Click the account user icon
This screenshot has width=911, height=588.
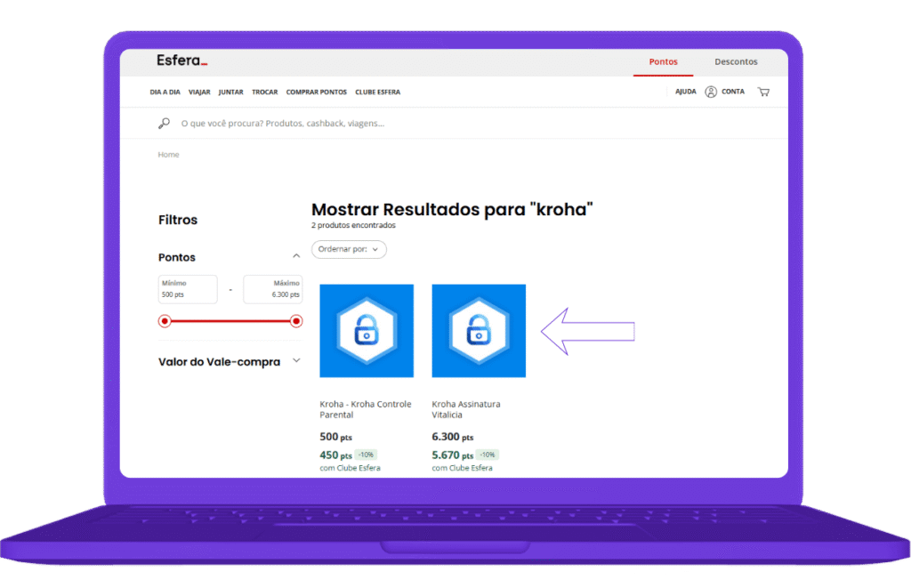click(711, 92)
